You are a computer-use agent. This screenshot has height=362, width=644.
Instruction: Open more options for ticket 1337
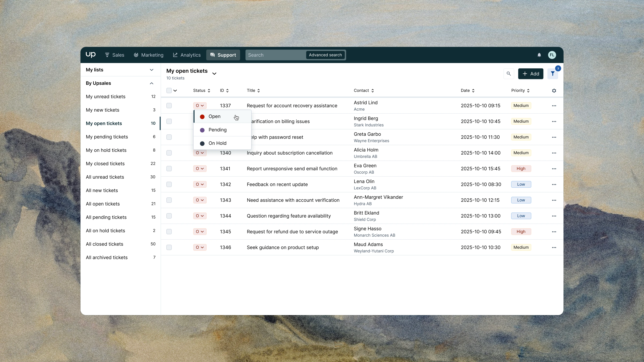554,106
